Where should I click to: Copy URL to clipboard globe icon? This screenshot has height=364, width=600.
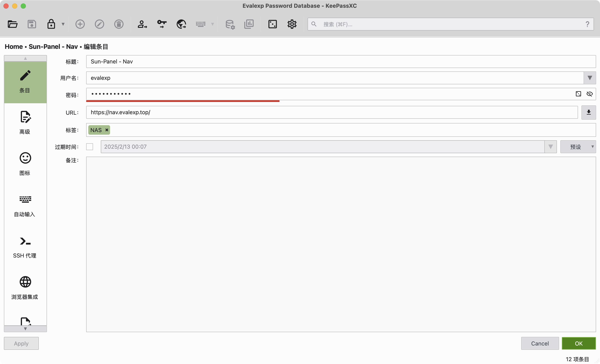(181, 24)
